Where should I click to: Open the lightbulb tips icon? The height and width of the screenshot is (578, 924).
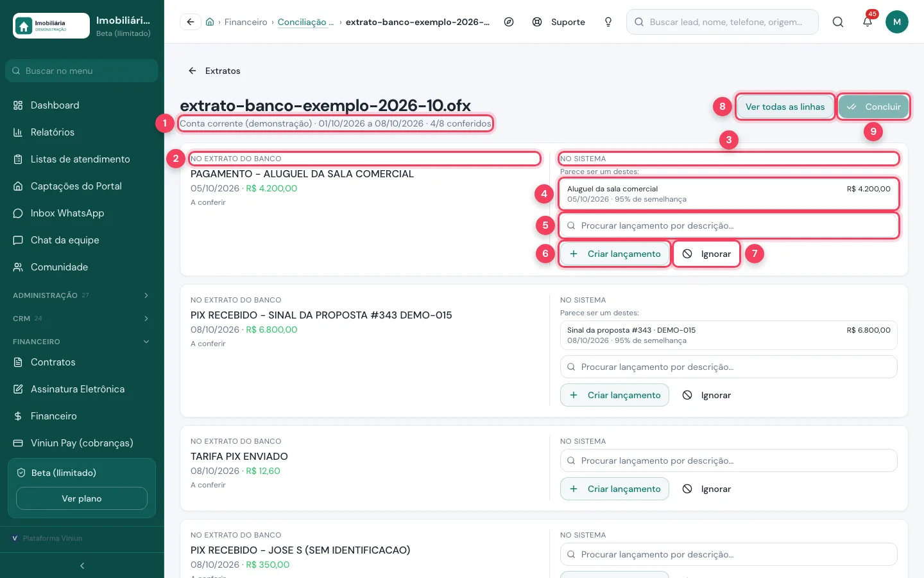point(608,22)
